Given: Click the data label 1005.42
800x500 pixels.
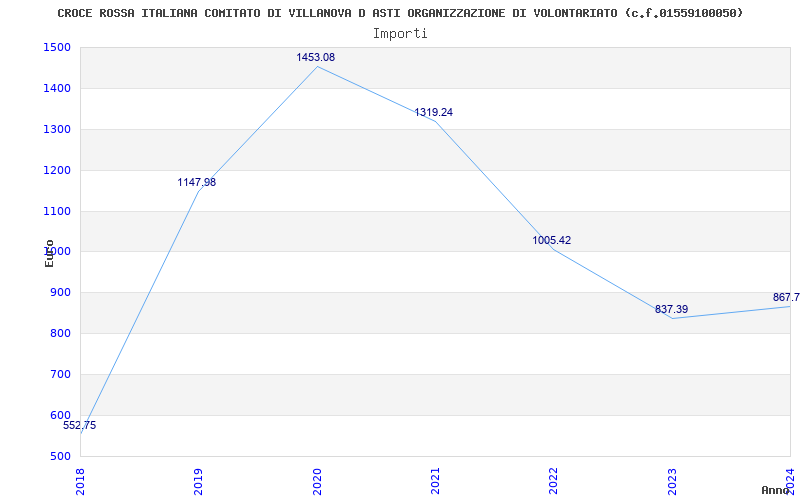Looking at the screenshot, I should point(552,240).
